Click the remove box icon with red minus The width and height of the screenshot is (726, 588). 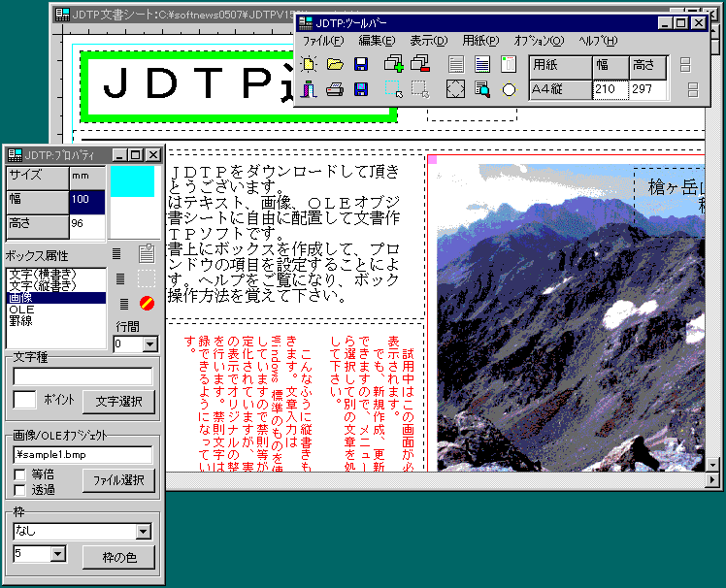pyautogui.click(x=420, y=64)
